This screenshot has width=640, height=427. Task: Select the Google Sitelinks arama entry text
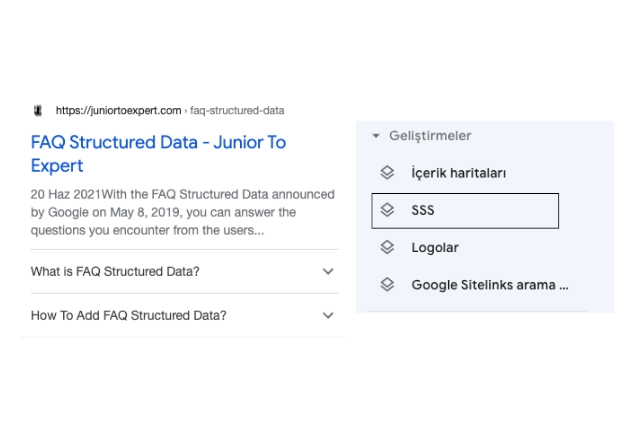(489, 285)
